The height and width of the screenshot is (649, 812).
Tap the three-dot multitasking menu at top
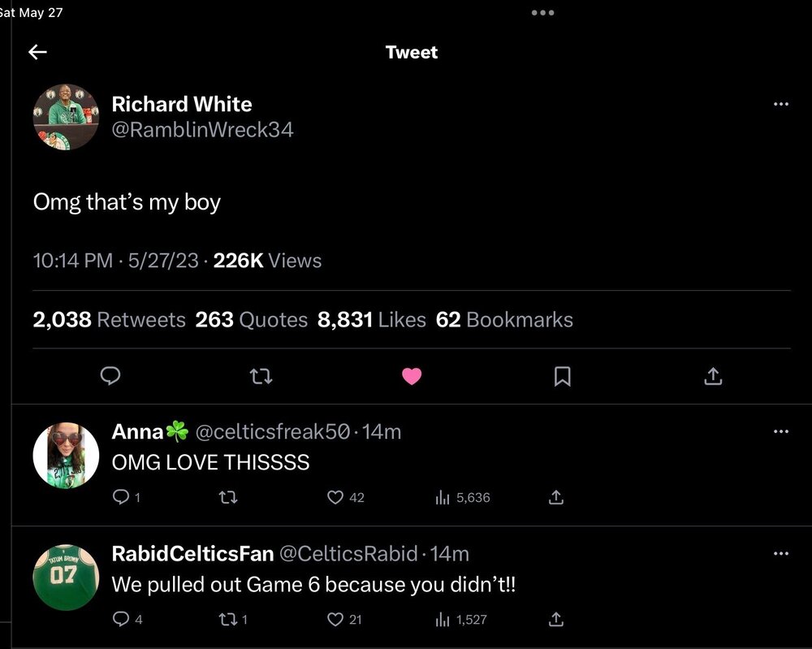click(542, 13)
